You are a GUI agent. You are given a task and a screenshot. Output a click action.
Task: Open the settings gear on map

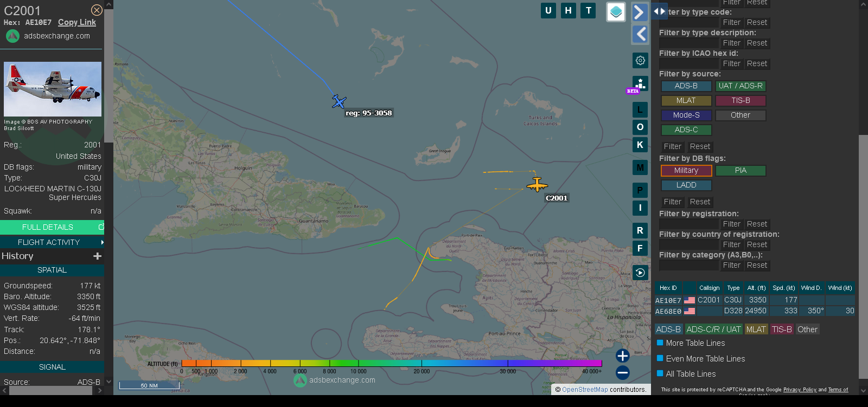point(640,60)
